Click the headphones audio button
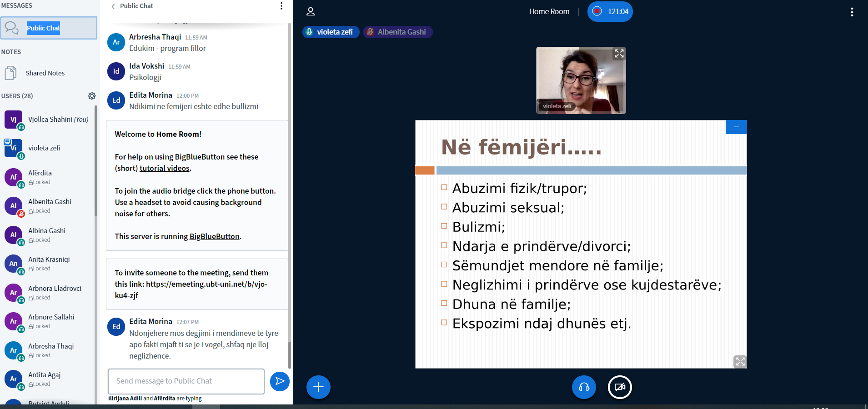The image size is (868, 409). pyautogui.click(x=584, y=387)
